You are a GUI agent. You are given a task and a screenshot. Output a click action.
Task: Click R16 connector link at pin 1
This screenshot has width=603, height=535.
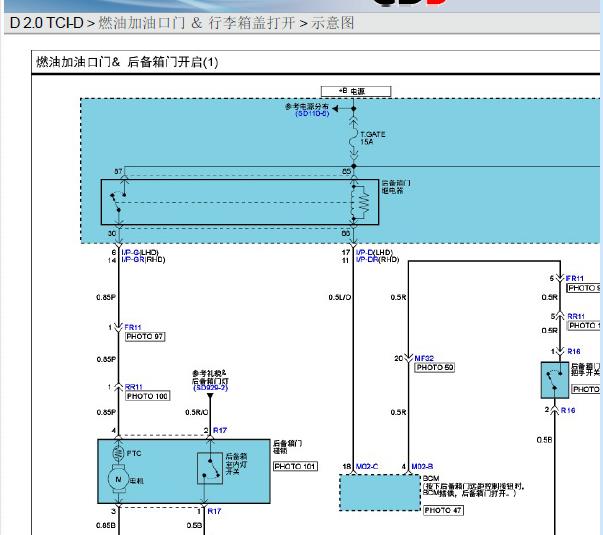tap(574, 351)
